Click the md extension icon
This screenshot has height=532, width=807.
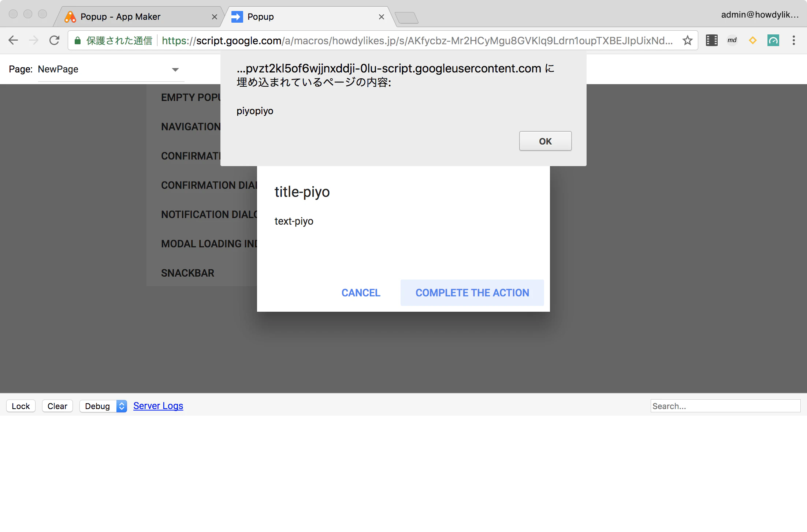[732, 40]
